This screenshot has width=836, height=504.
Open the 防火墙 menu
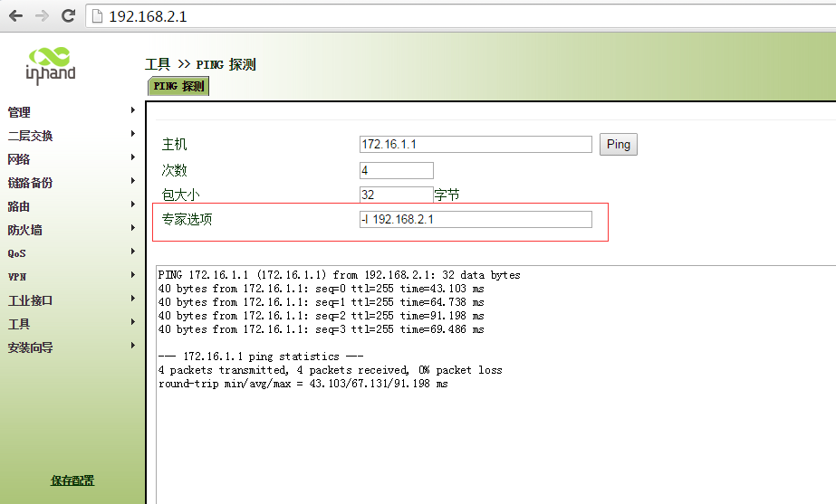(25, 230)
